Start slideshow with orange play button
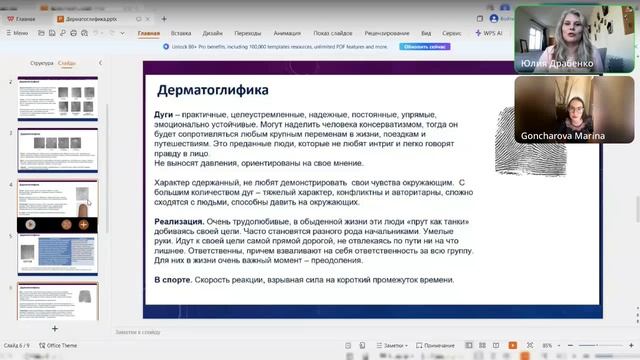The width and height of the screenshot is (640, 360). point(513,345)
